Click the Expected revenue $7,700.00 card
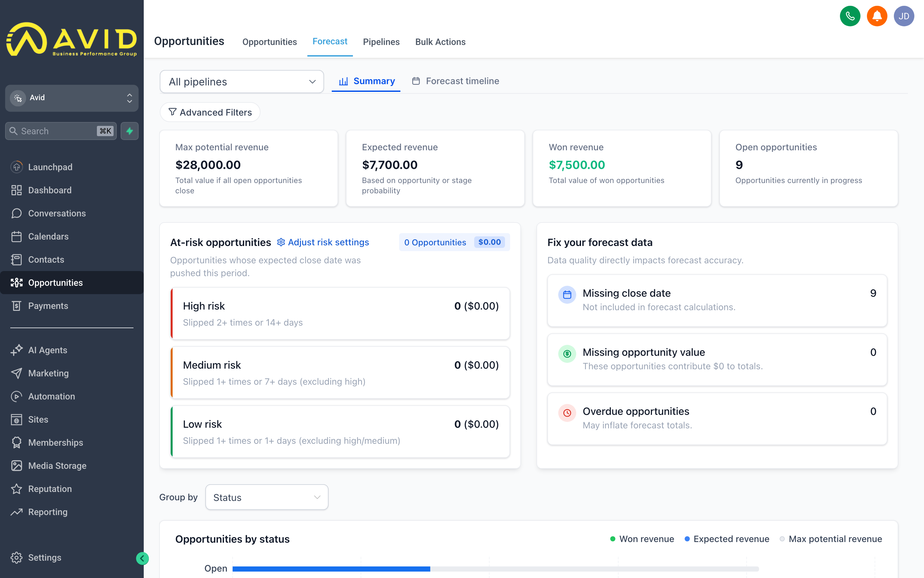924x578 pixels. point(435,168)
